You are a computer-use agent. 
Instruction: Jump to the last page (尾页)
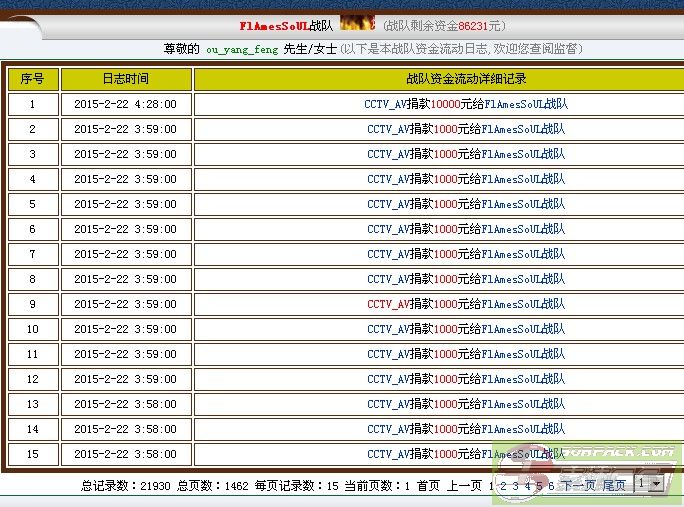[x=614, y=485]
